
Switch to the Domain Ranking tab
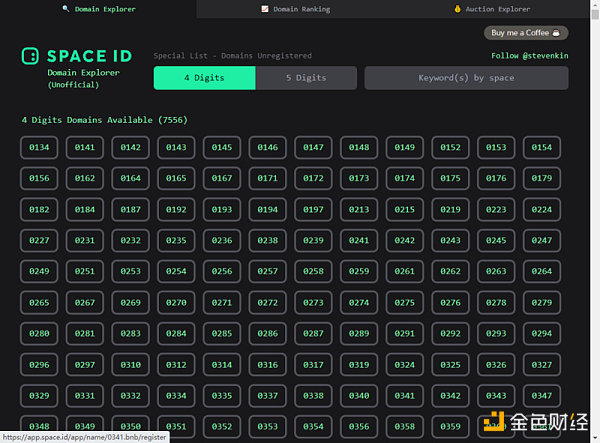coord(295,9)
